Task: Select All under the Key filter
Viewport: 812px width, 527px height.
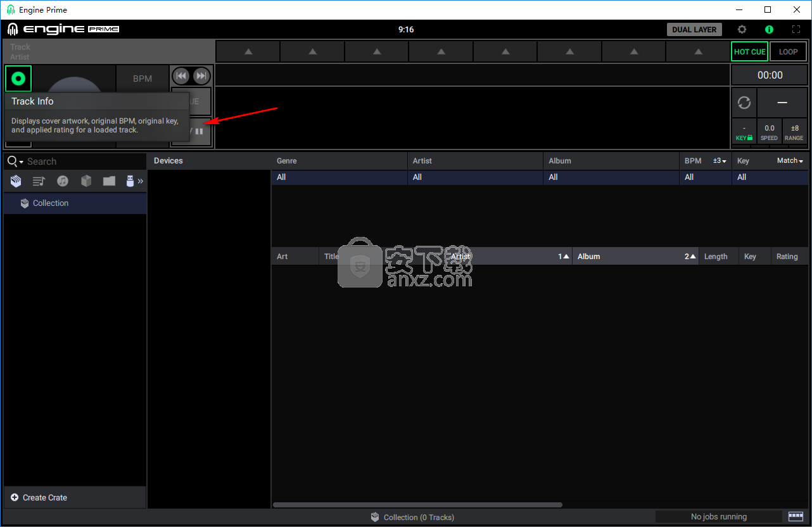Action: pyautogui.click(x=771, y=177)
